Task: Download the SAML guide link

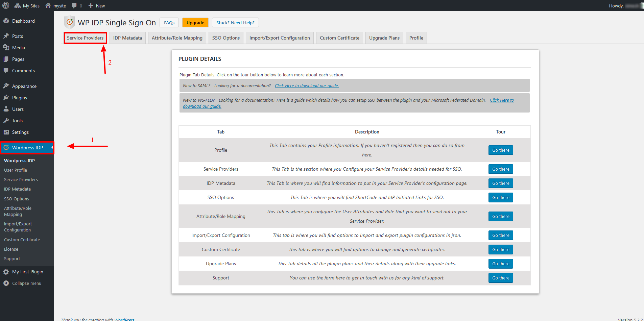Action: (x=307, y=86)
